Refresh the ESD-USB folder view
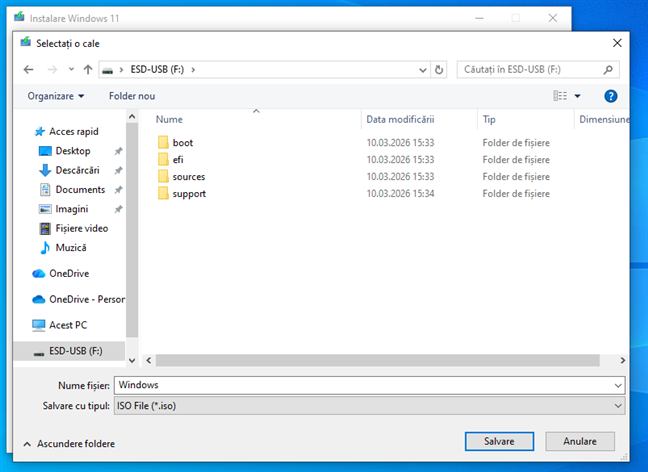Image resolution: width=648 pixels, height=472 pixels. point(439,70)
